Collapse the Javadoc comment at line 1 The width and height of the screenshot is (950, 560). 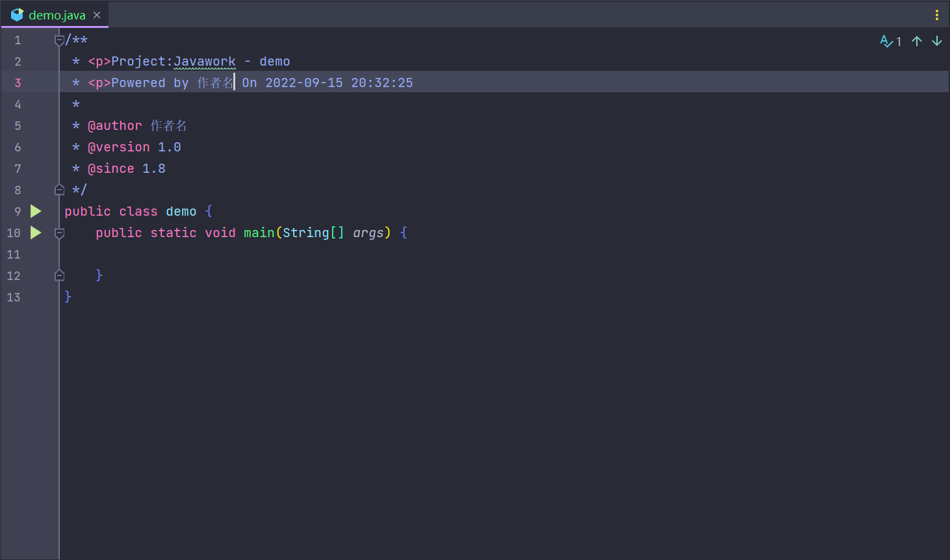click(59, 40)
